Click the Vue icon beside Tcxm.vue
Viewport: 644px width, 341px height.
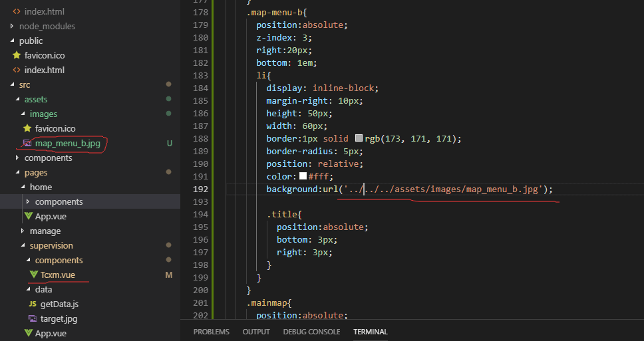point(34,275)
